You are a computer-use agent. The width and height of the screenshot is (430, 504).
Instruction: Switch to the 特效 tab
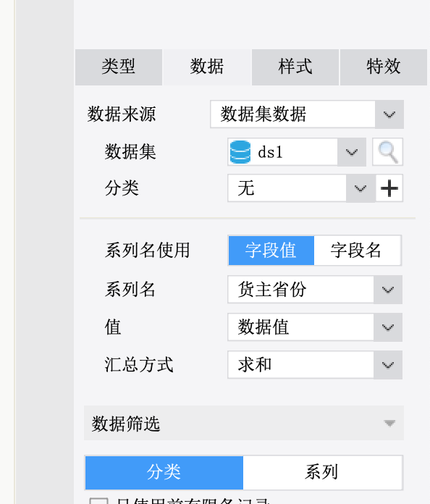coord(384,67)
